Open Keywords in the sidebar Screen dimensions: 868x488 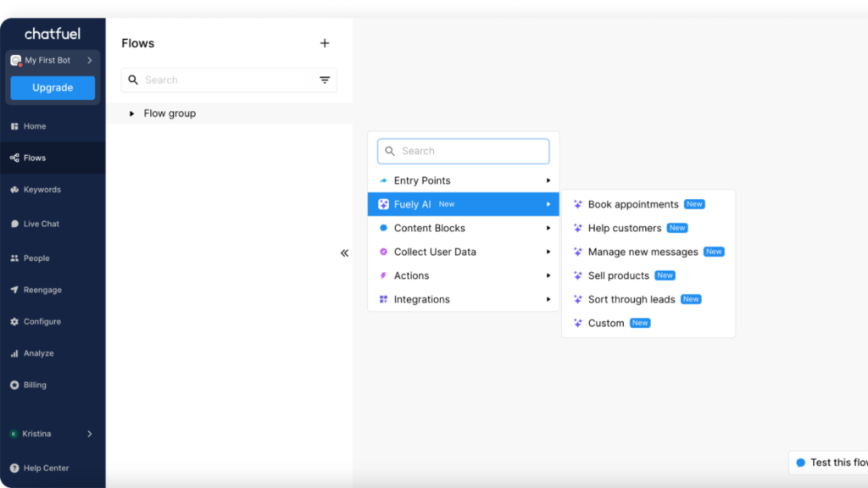pos(53,189)
